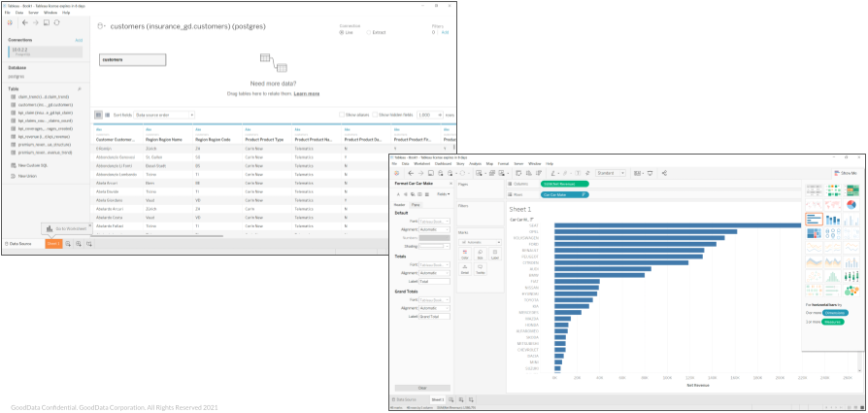Click the presentation mode icon
868x413 pixels.
point(651,173)
